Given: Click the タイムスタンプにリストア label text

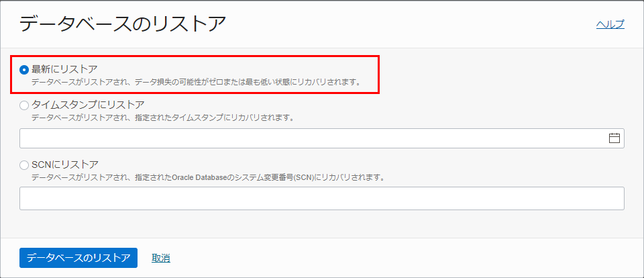Looking at the screenshot, I should 87,105.
